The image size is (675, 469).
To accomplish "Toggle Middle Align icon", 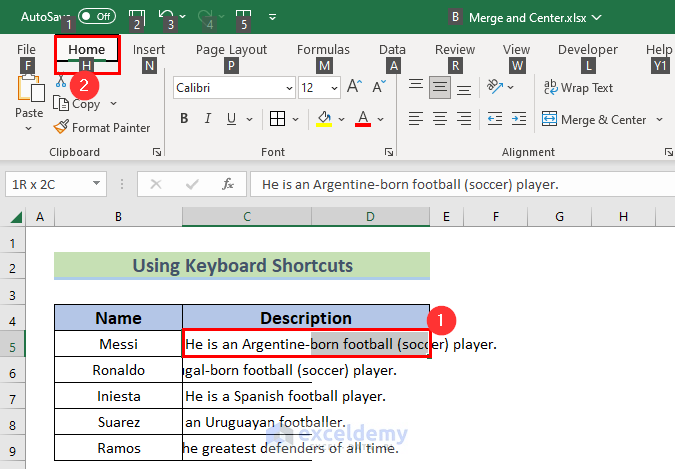I will pos(440,87).
